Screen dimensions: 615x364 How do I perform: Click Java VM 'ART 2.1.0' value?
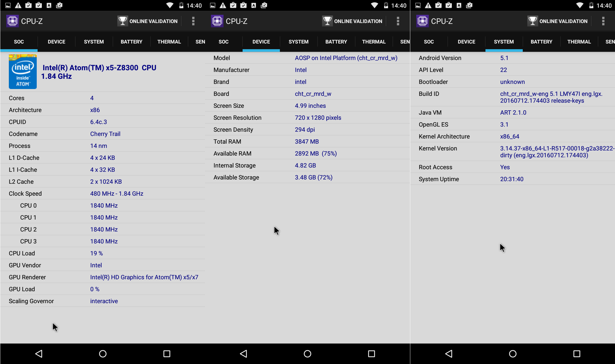(513, 113)
